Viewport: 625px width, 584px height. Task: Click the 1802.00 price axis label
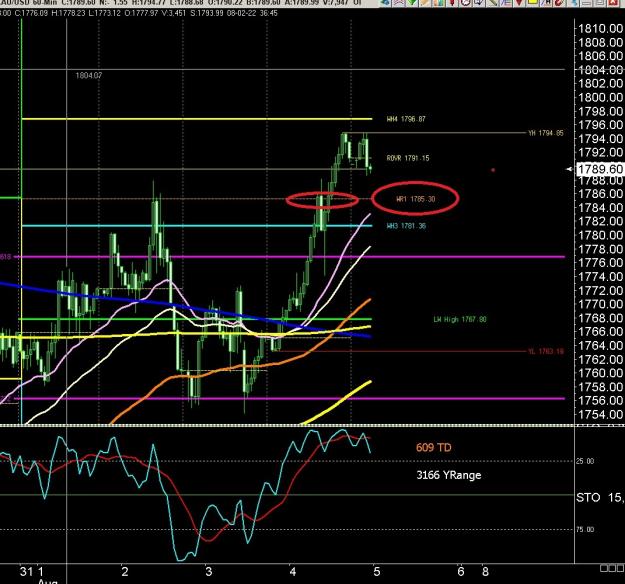click(600, 83)
